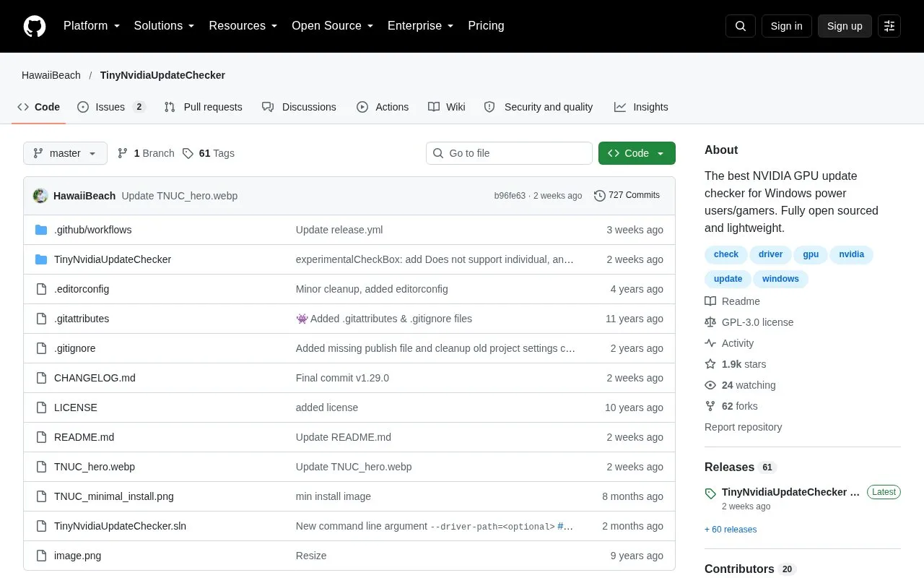924x578 pixels.
Task: Click the branch icon beside 1 Branch
Action: [123, 153]
